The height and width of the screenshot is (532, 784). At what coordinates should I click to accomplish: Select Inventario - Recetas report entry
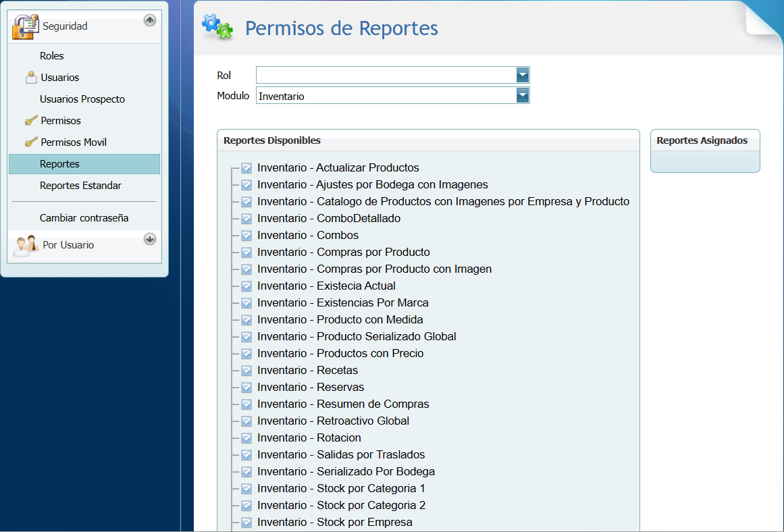click(307, 370)
